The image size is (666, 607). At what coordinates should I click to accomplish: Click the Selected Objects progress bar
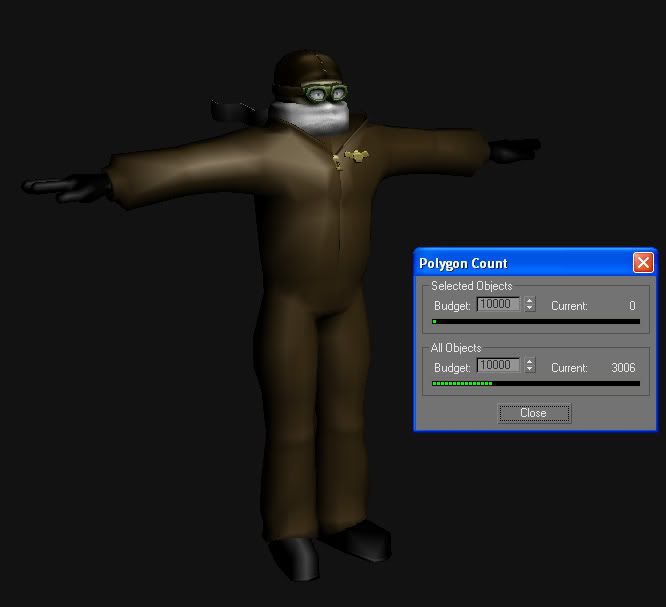pyautogui.click(x=536, y=322)
